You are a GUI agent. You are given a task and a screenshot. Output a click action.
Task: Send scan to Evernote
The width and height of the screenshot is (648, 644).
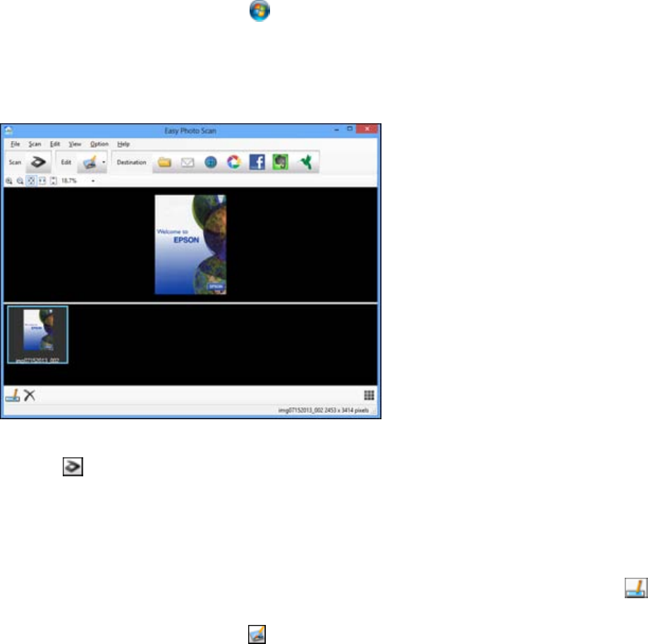point(281,163)
